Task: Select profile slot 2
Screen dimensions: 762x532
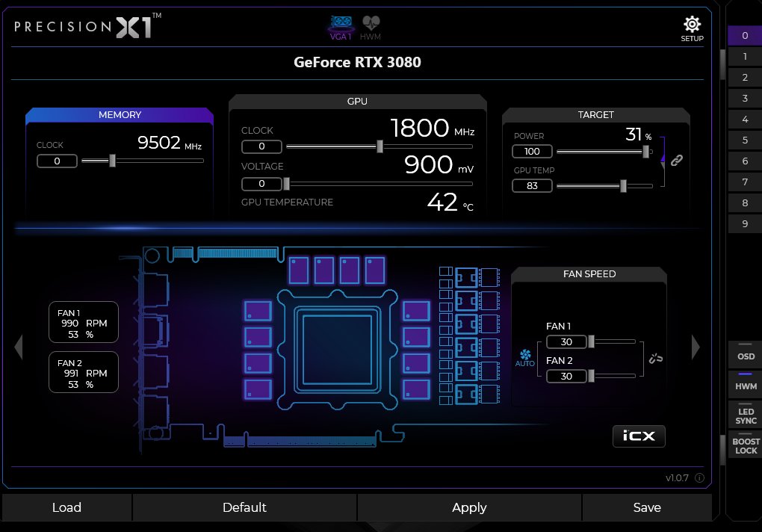Action: pyautogui.click(x=745, y=77)
